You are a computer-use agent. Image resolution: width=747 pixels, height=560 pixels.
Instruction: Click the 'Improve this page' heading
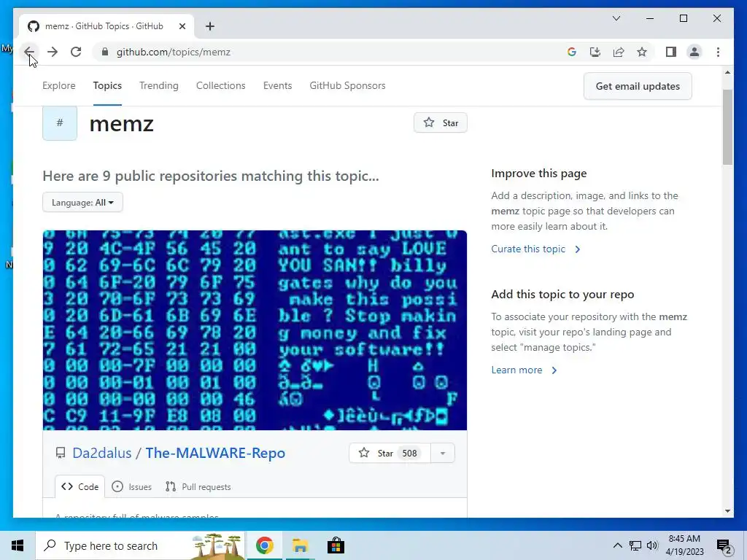click(x=539, y=174)
